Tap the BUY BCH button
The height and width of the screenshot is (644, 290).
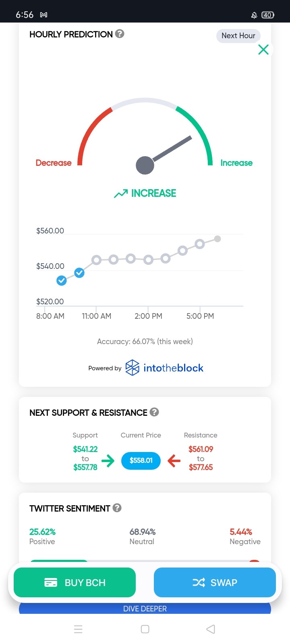pyautogui.click(x=75, y=582)
